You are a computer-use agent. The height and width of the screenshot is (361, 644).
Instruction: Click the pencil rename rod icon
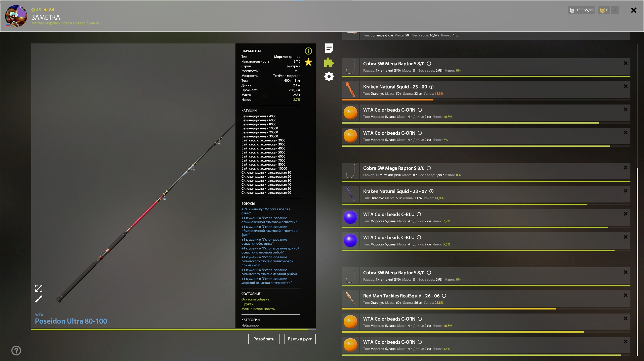pos(39,299)
